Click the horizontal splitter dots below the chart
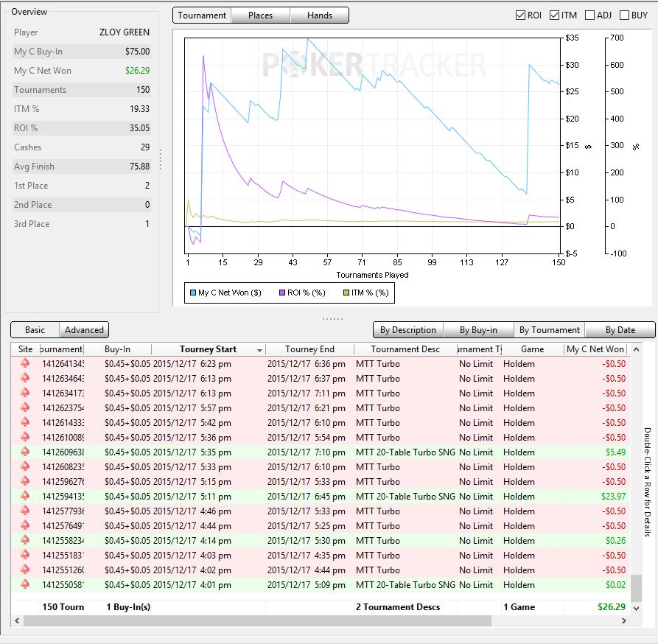Viewport: 658px width, 644px height. (332, 318)
